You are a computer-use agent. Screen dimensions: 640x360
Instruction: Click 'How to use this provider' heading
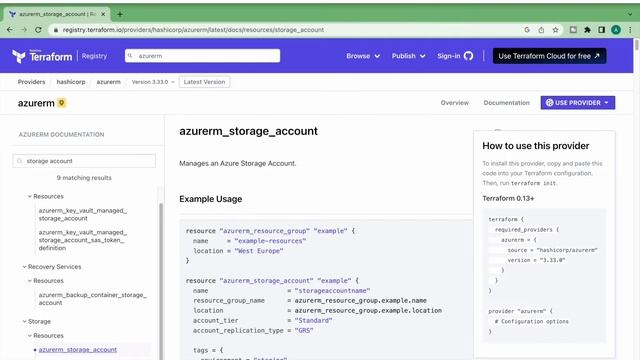[536, 146]
